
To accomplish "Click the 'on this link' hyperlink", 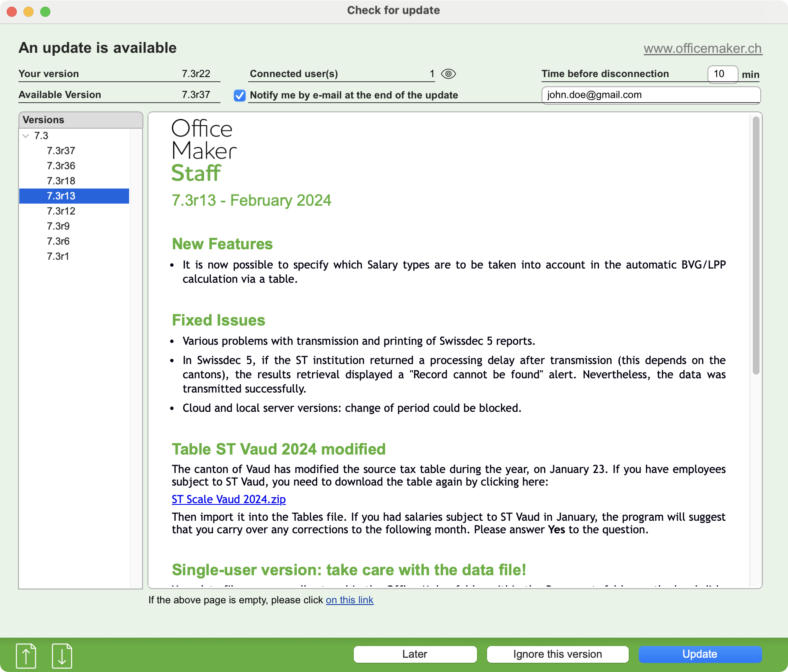I will point(350,600).
